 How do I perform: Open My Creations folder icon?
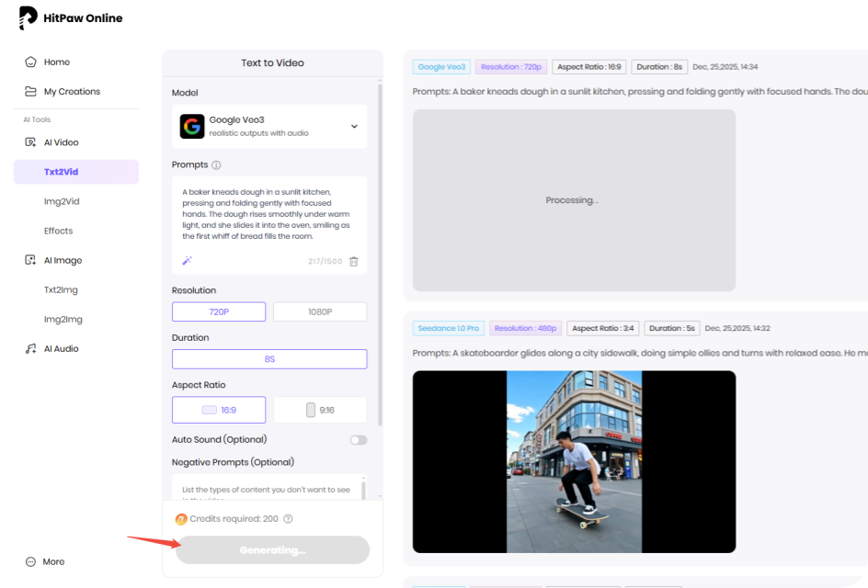pos(29,91)
